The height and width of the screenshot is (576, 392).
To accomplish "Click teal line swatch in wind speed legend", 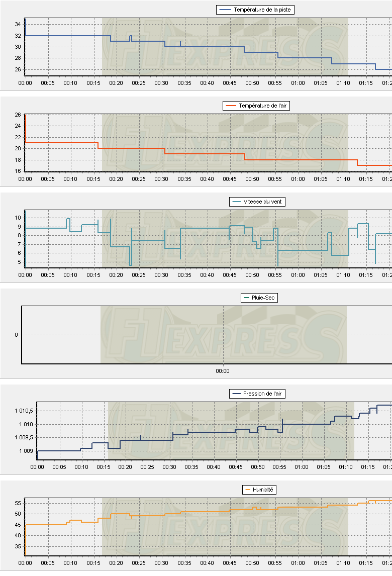I will [236, 202].
